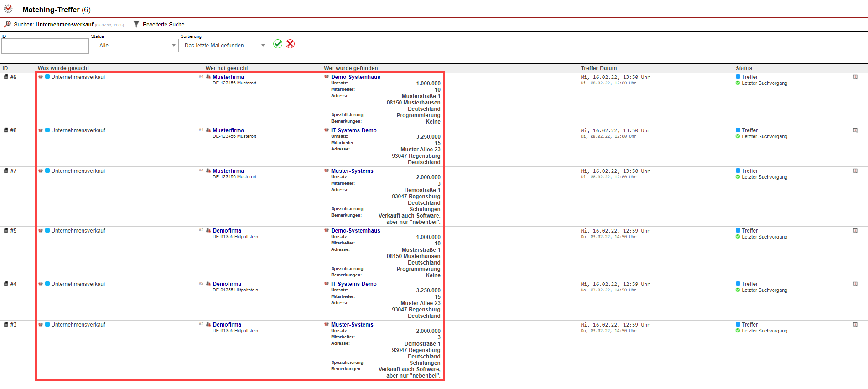Image resolution: width=868 pixels, height=389 pixels.
Task: Reset filter with the red X icon
Action: pos(290,44)
